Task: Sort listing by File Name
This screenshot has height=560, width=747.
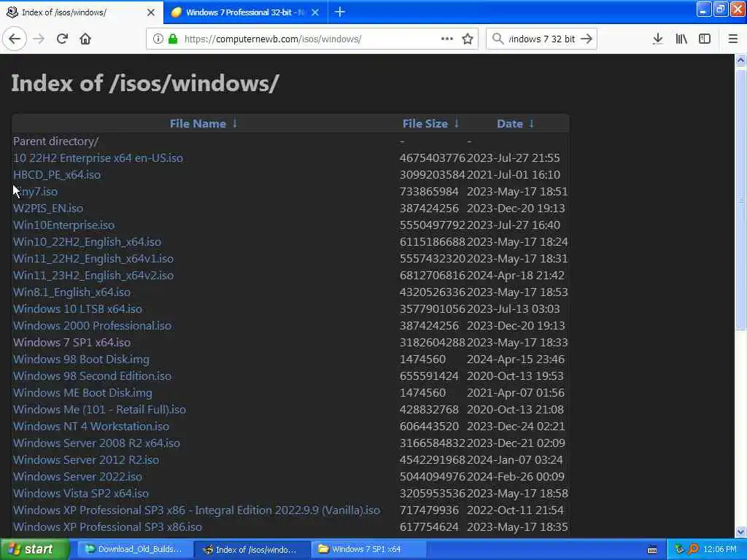Action: click(198, 123)
